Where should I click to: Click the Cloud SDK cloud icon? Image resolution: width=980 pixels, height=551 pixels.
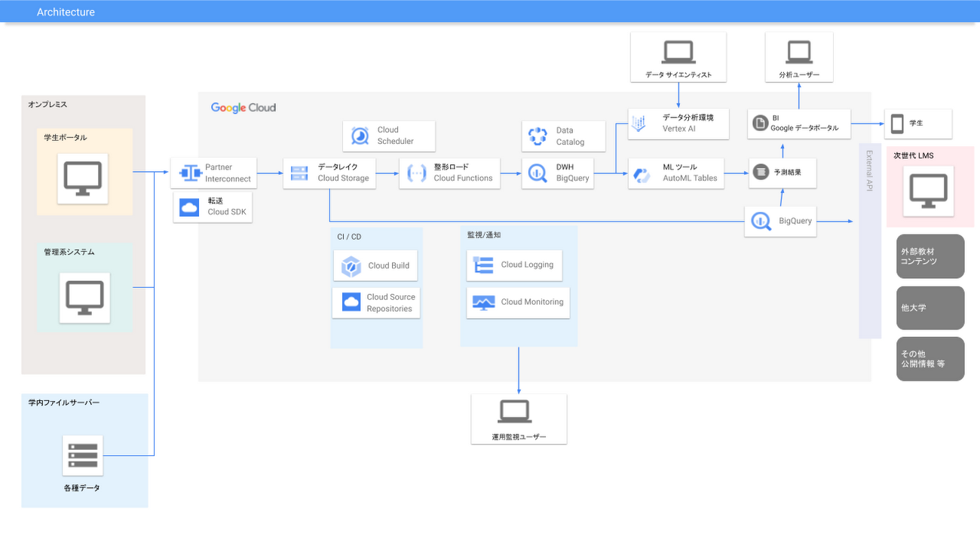tap(189, 207)
